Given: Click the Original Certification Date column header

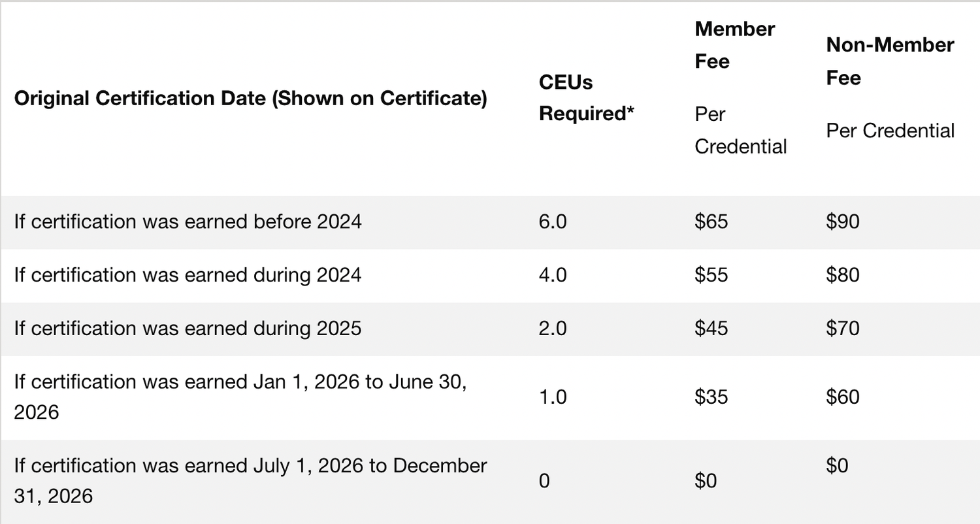Looking at the screenshot, I should [x=250, y=99].
